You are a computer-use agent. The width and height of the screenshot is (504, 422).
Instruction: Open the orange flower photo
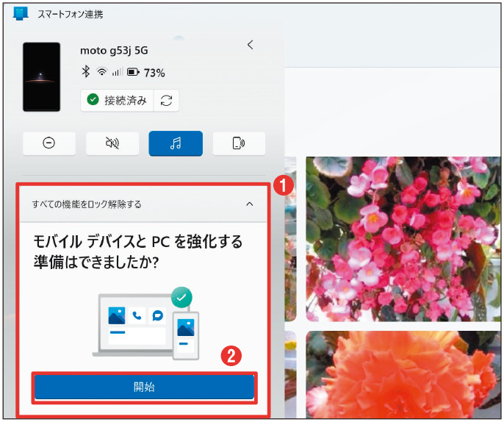coord(403,375)
